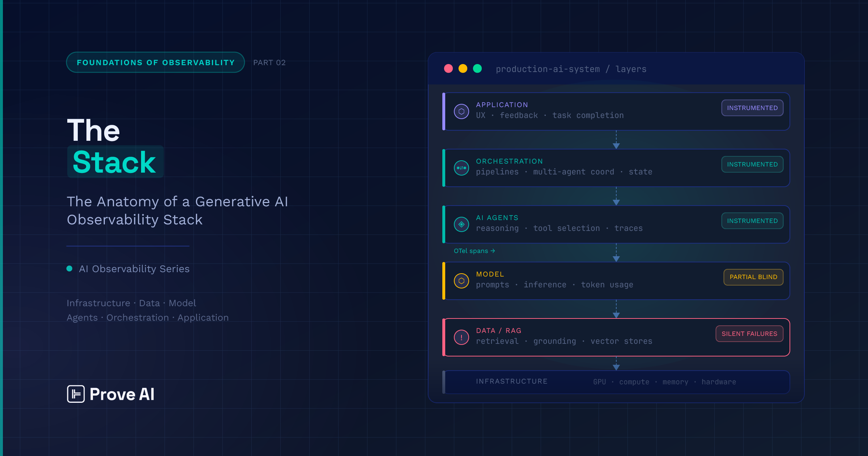Click the Model layer hexagon icon

pyautogui.click(x=461, y=281)
